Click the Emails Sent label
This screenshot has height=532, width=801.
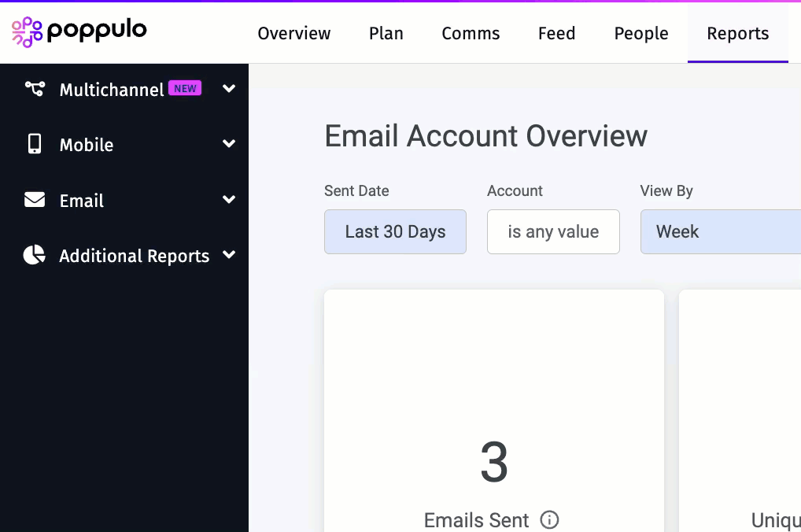click(476, 520)
